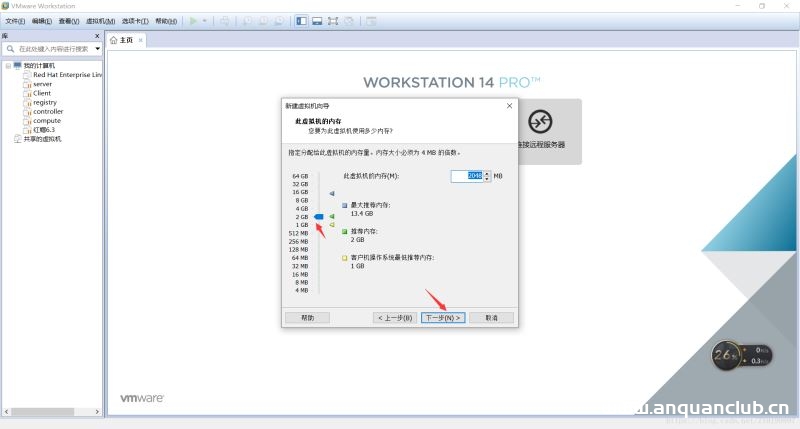This screenshot has height=429, width=800.
Task: Open the 编辑(E) menu
Action: [x=42, y=21]
